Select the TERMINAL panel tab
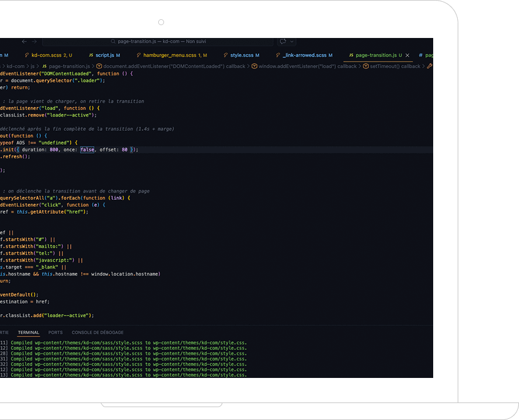This screenshot has width=519, height=420. (x=29, y=332)
